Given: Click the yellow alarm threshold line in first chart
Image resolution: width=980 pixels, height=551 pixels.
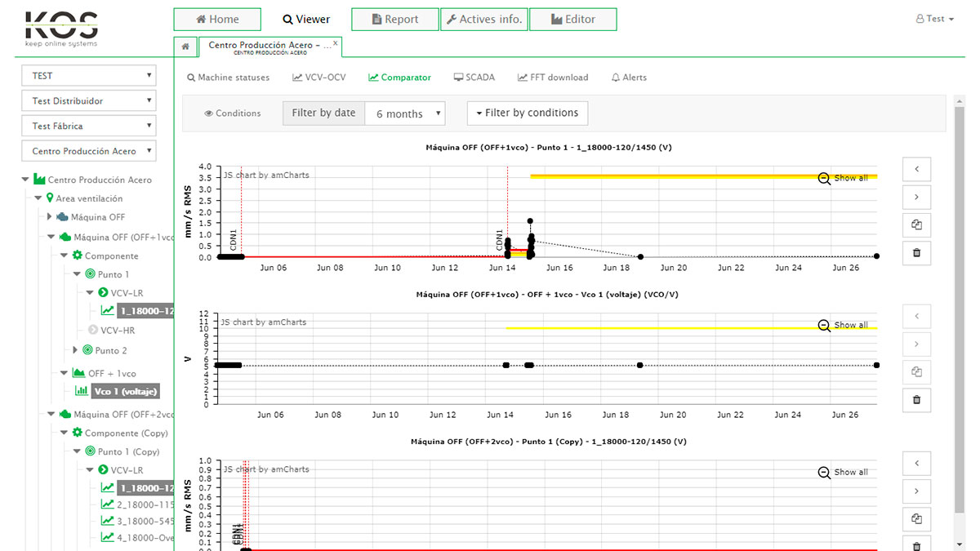Looking at the screenshot, I should coord(670,176).
